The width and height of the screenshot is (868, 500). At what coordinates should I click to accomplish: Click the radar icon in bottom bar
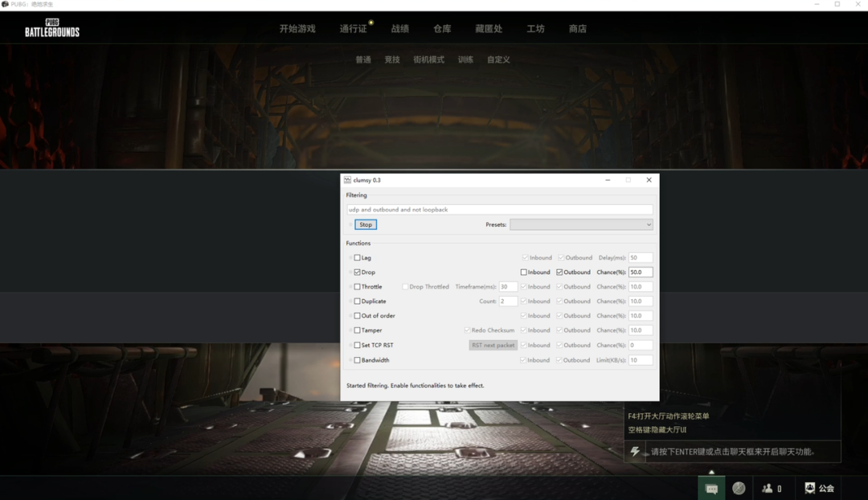(739, 488)
